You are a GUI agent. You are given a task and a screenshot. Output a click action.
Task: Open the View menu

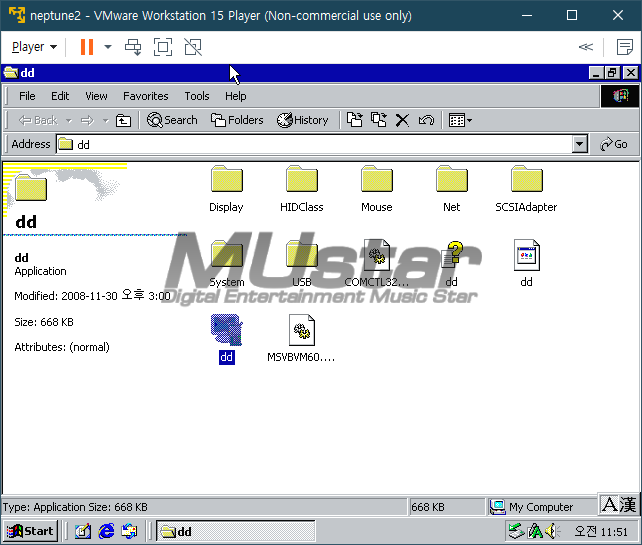[x=96, y=96]
